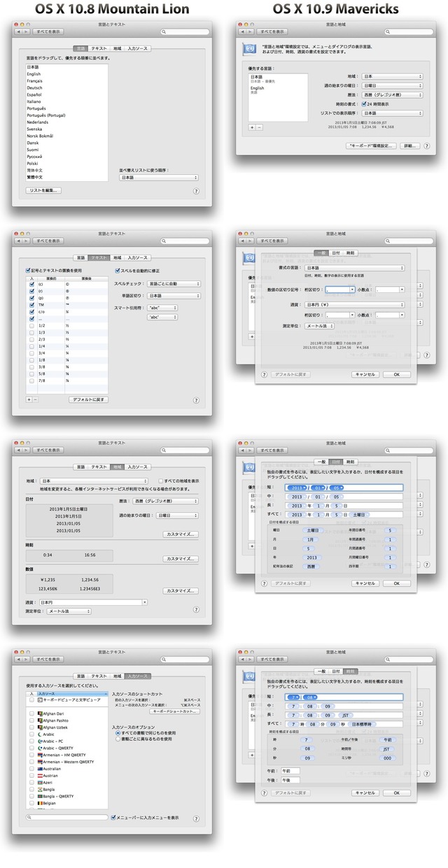The width and height of the screenshot is (448, 868).
Task: Switch to 言語 tab in 入力ソース window
Action: click(81, 676)
